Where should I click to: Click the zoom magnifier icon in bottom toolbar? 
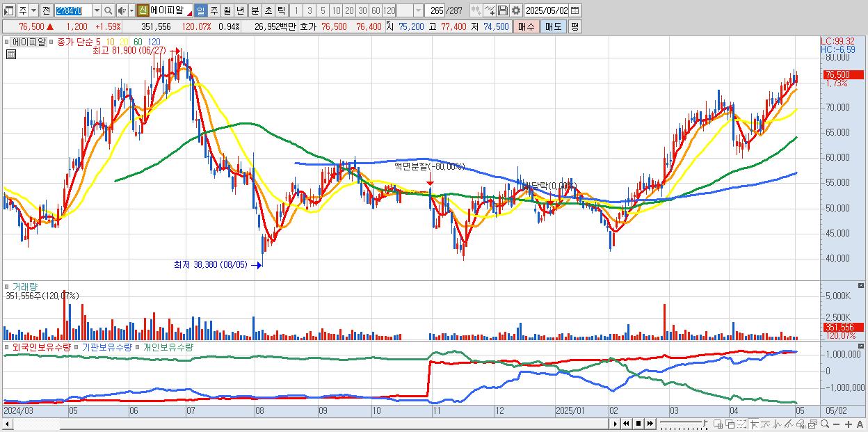click(x=824, y=424)
